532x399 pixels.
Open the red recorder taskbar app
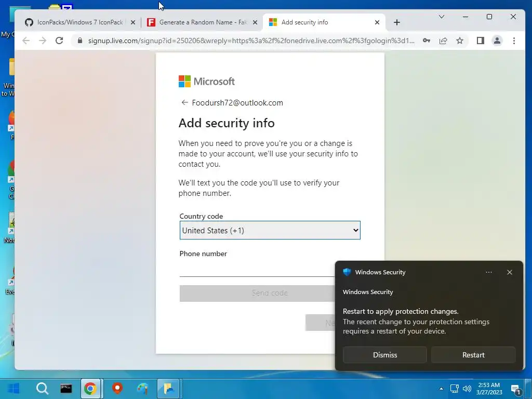pyautogui.click(x=117, y=389)
